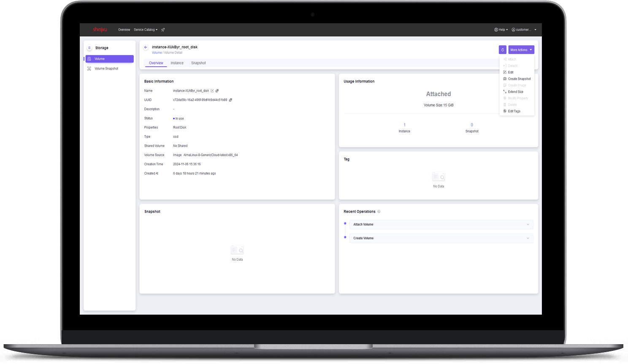The width and height of the screenshot is (628, 364).
Task: Choose Create Snapshot from the menu
Action: [517, 79]
